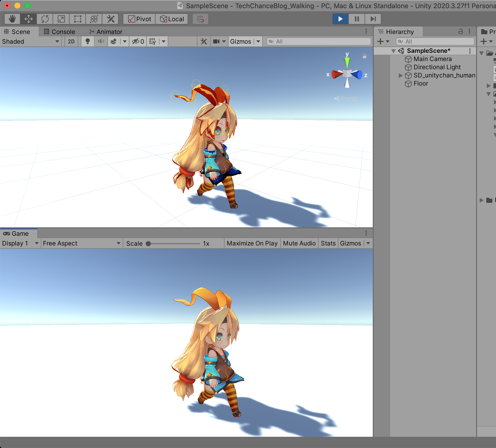Click the Pause button

[x=357, y=19]
